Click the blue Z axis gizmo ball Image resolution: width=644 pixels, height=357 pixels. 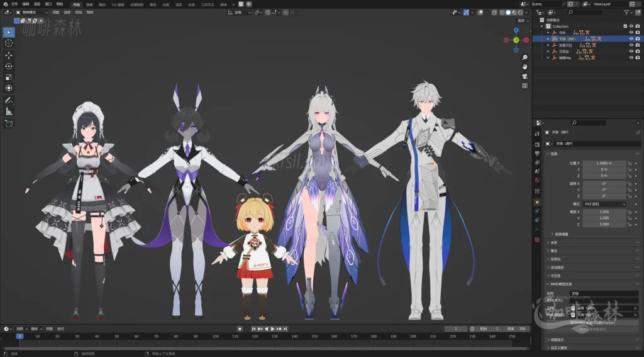pyautogui.click(x=516, y=30)
